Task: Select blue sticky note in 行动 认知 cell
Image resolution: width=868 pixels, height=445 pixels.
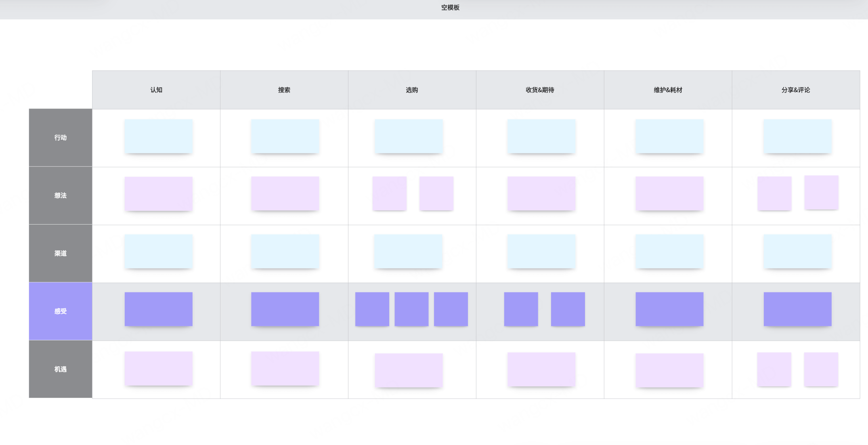Action: pos(158,136)
